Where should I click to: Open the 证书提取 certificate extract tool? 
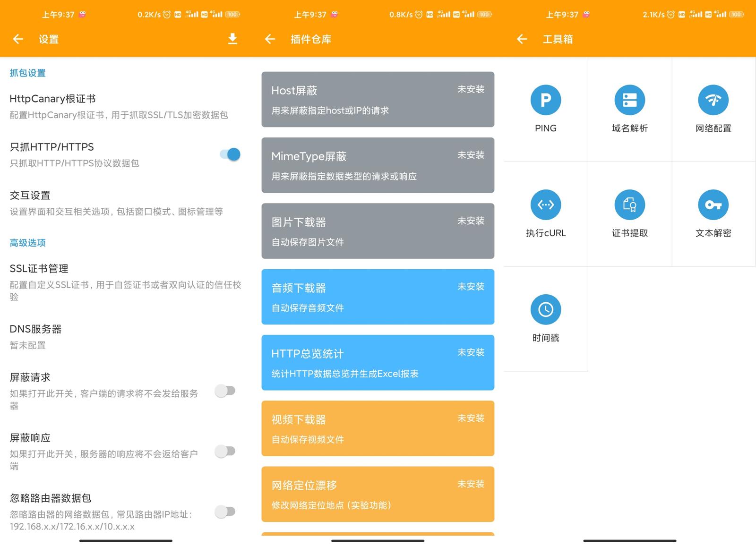point(629,205)
